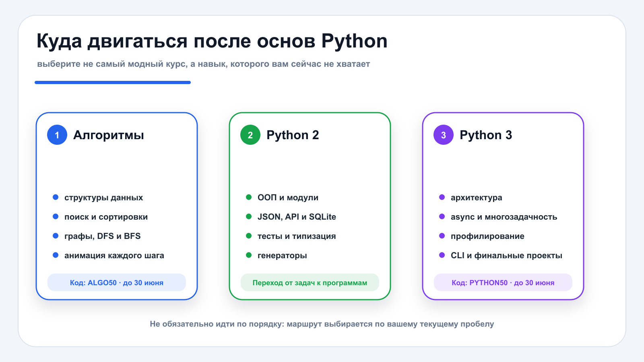This screenshot has width=644, height=362.
Task: Select the Python 2 card title
Action: click(293, 135)
